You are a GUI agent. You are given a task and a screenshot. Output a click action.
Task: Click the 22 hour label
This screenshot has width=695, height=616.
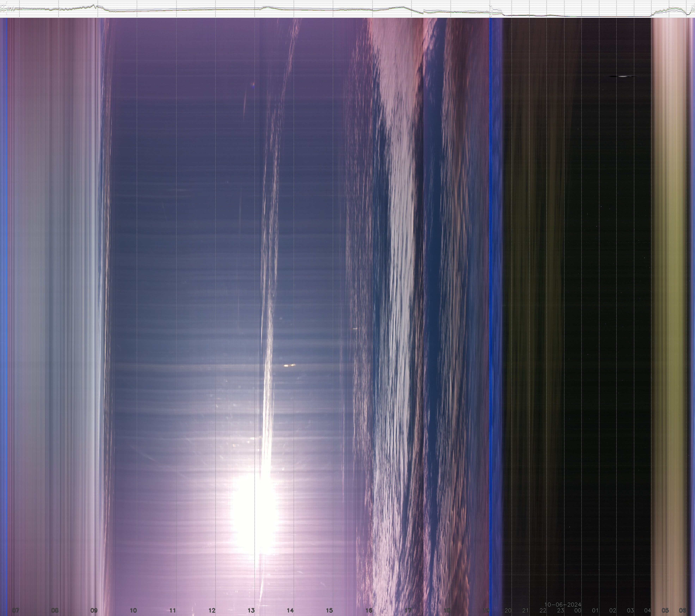pyautogui.click(x=543, y=610)
